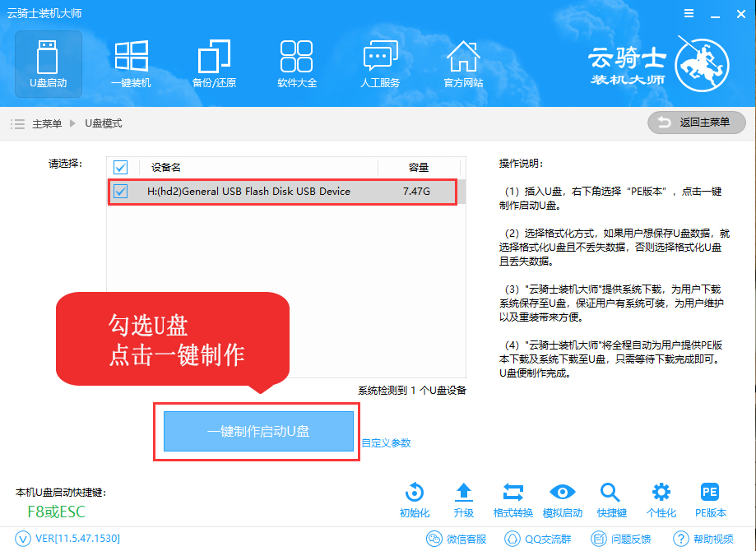Launch 模拟启动 simulated boot
756x551 pixels.
563,500
